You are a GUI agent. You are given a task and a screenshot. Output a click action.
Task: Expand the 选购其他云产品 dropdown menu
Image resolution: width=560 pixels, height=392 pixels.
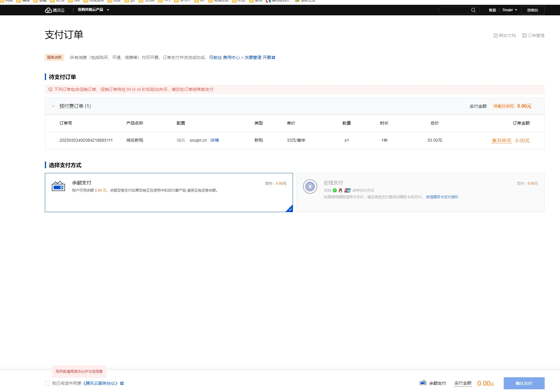click(93, 10)
